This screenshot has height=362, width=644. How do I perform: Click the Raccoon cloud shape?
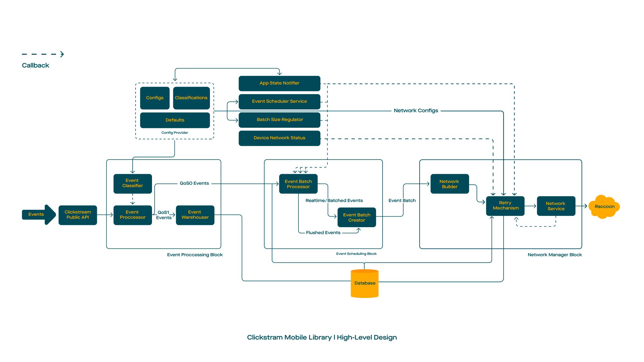pyautogui.click(x=604, y=207)
